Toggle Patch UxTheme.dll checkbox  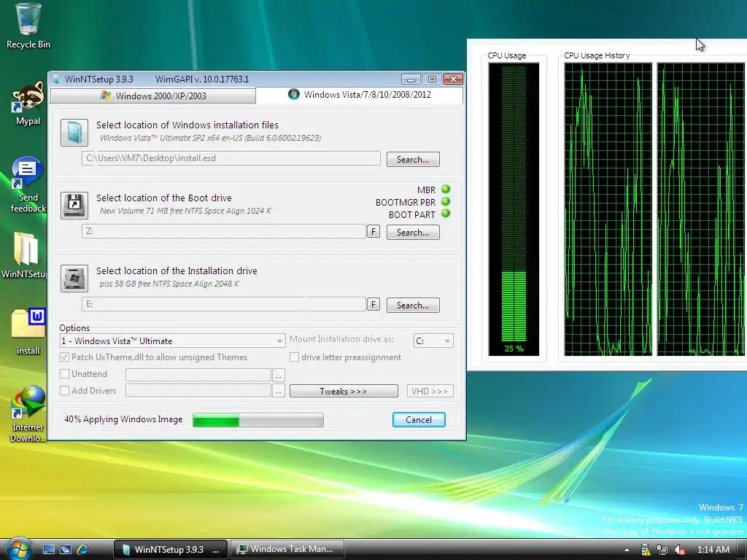point(65,357)
